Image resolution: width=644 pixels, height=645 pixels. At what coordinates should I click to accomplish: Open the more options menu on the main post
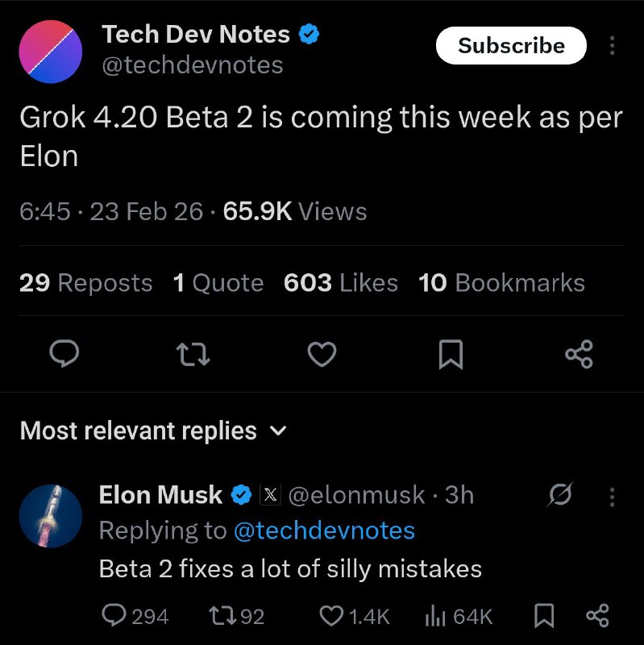(613, 46)
